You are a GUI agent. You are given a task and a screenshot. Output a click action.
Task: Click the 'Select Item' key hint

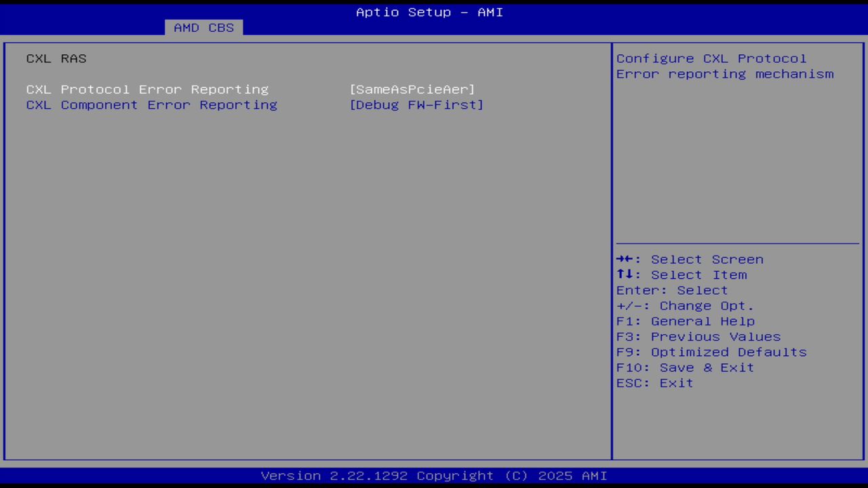[x=682, y=275]
